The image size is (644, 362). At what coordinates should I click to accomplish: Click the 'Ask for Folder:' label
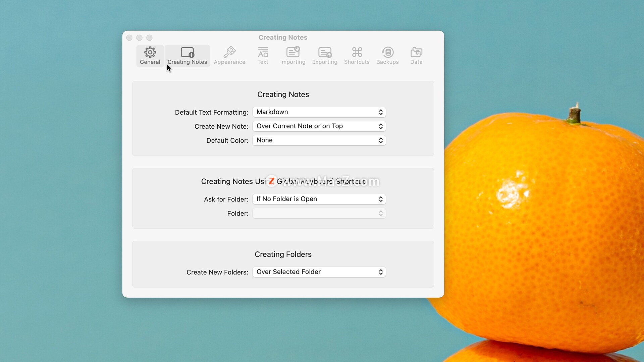pyautogui.click(x=226, y=199)
